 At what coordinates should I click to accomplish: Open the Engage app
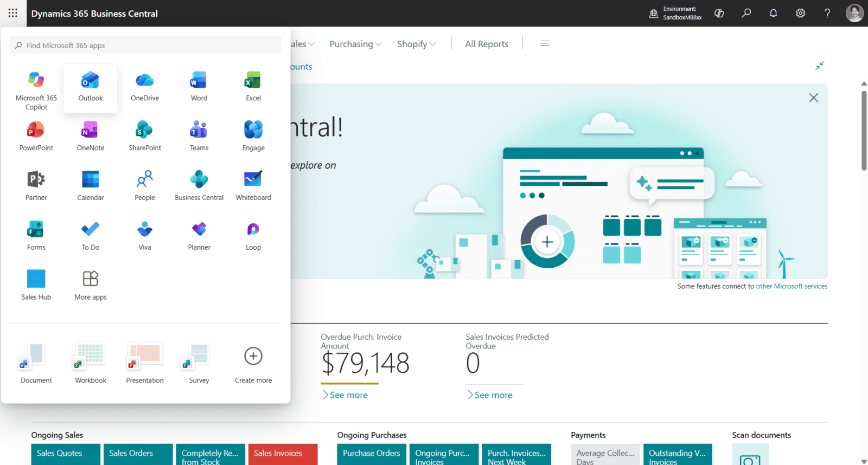point(253,136)
